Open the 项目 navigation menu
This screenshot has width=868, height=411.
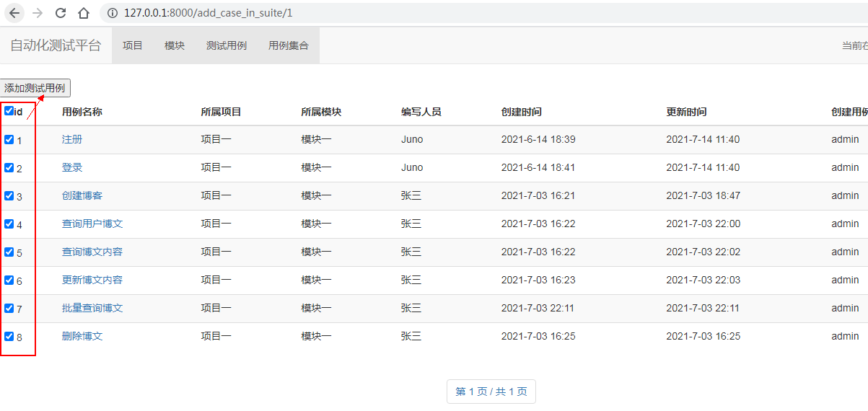[x=133, y=45]
